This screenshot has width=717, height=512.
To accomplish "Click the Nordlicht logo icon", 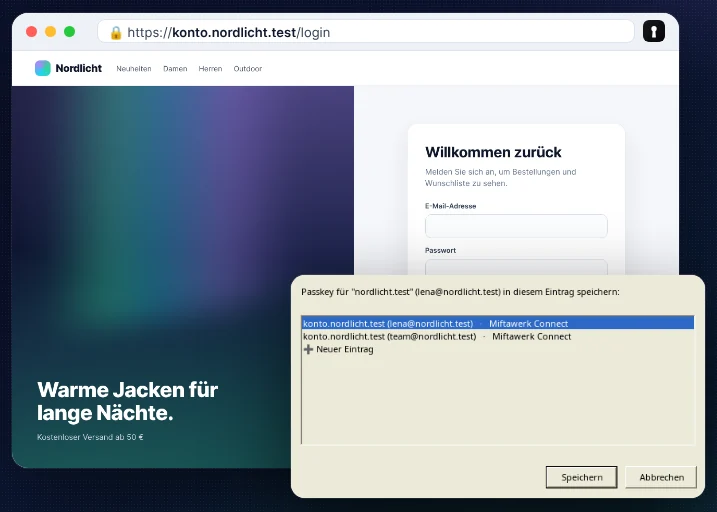I will coord(43,68).
